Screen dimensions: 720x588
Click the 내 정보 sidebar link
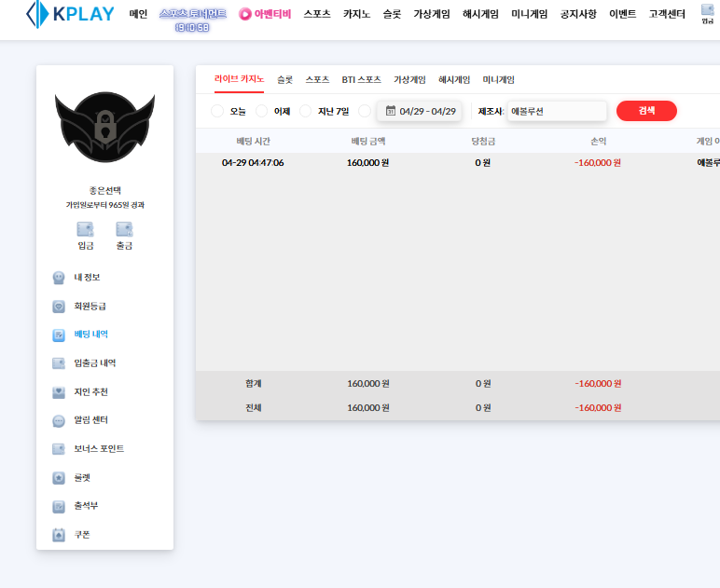tap(87, 278)
